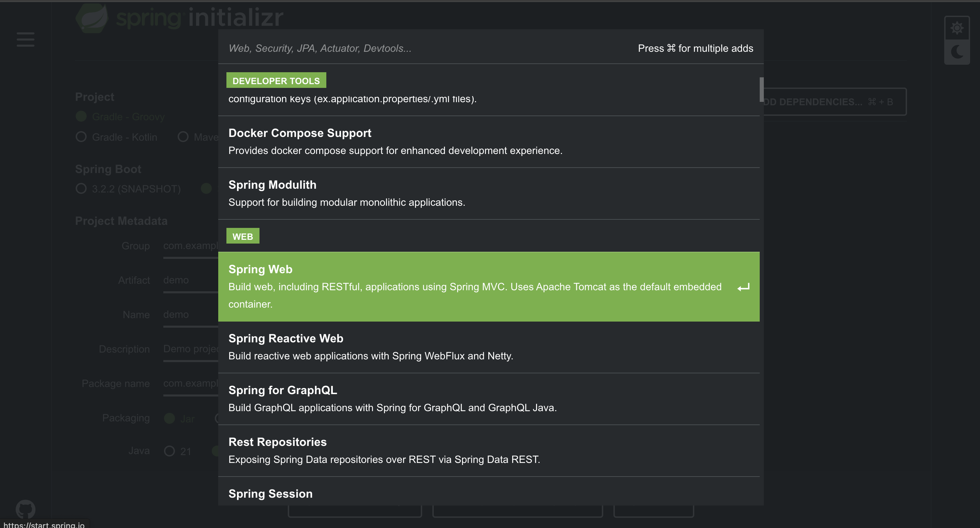Select Gradle - Groovy project type
Image resolution: width=980 pixels, height=528 pixels.
click(81, 116)
